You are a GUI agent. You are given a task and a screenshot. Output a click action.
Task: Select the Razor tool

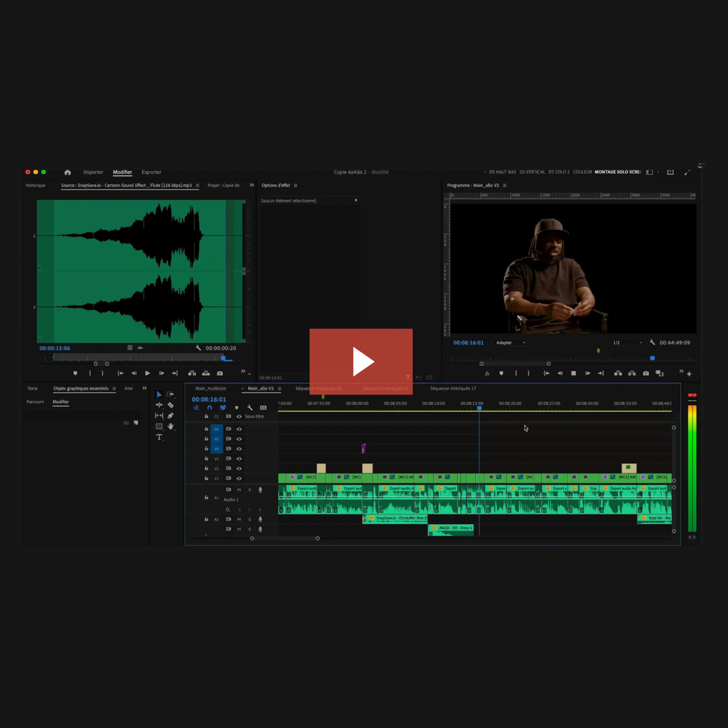click(171, 405)
